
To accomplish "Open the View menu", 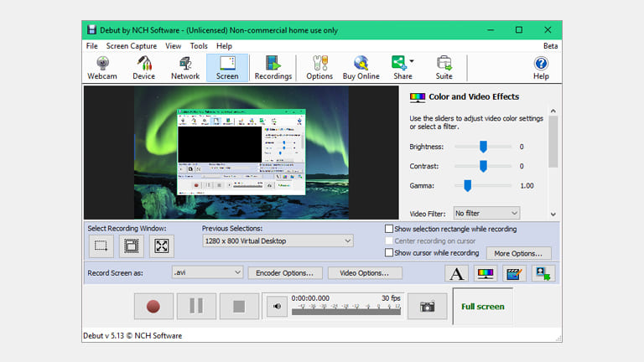I will pos(173,46).
